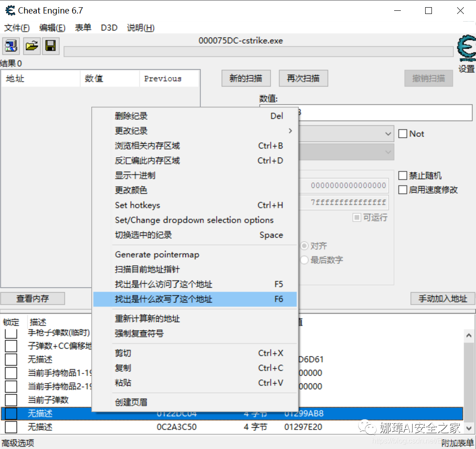The height and width of the screenshot is (449, 476).
Task: Choose 删除纪录 from context menu
Action: [x=195, y=116]
